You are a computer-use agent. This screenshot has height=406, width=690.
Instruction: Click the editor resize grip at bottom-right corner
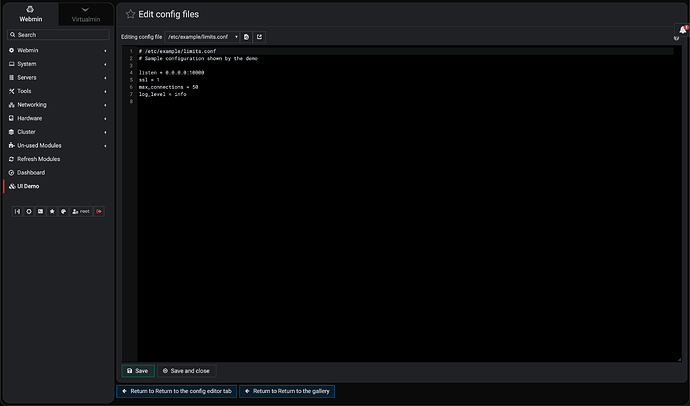click(679, 359)
